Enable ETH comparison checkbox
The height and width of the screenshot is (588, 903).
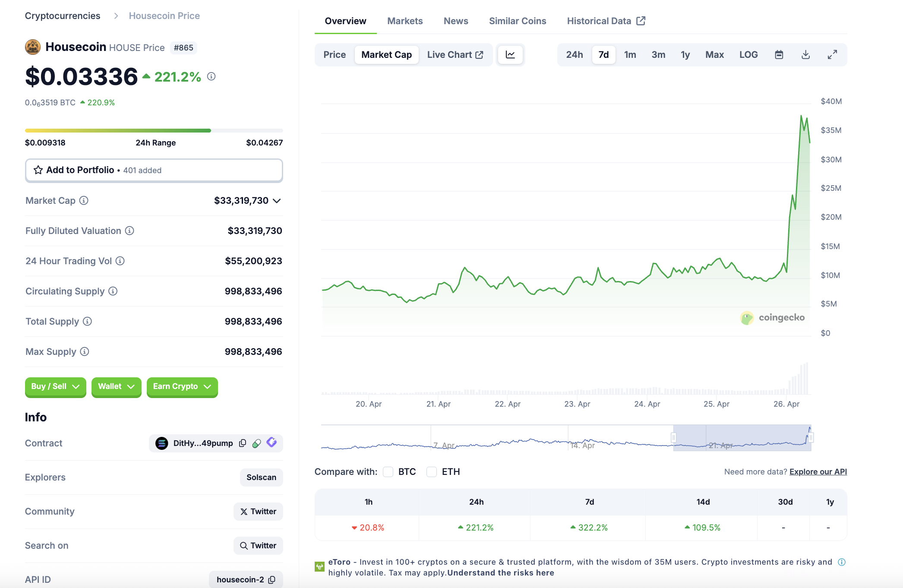tap(432, 472)
